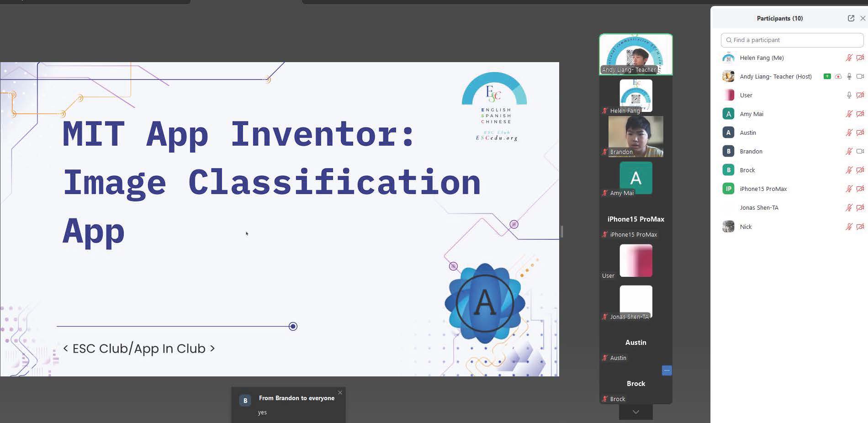Screen dimensions: 868x423
Task: Click Amy Mai's muted microphone icon
Action: click(848, 114)
